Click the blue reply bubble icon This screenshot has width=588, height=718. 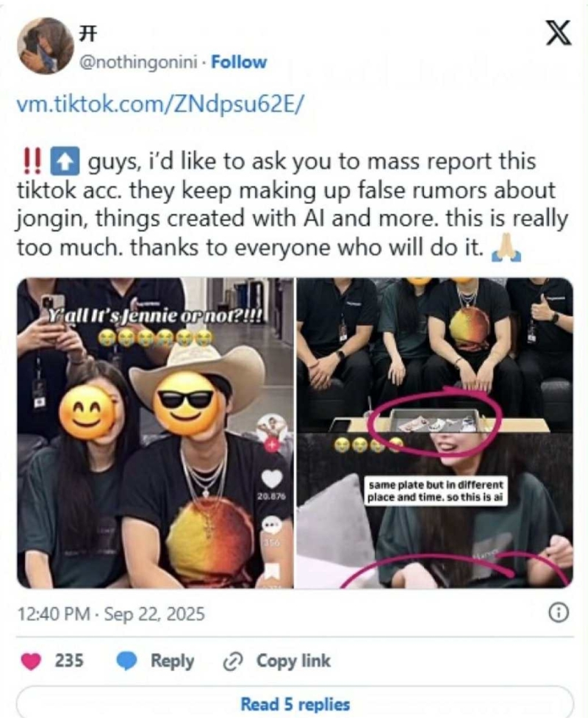(127, 661)
